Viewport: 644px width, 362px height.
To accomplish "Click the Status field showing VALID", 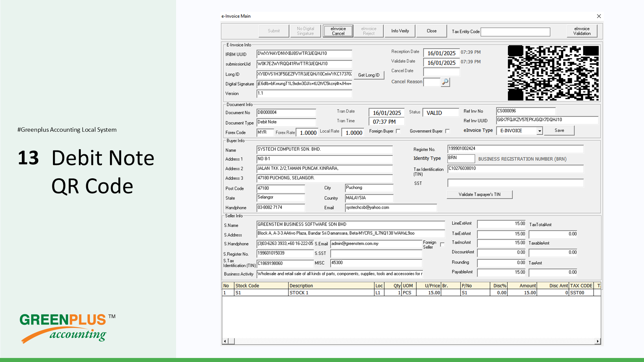I will click(440, 113).
